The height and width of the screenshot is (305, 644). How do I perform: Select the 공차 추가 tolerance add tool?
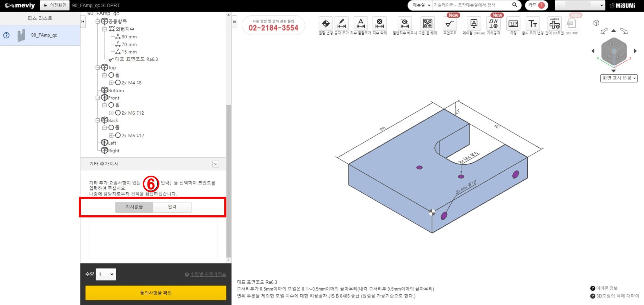tap(341, 24)
